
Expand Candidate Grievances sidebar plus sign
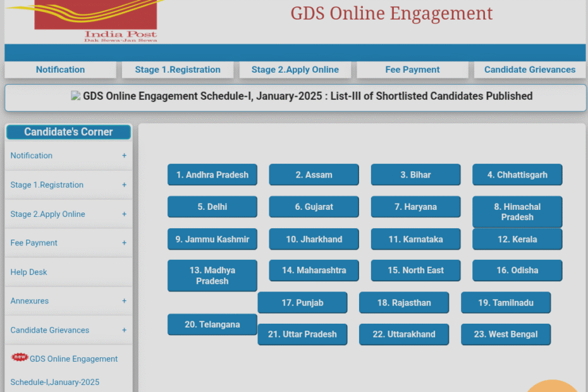(x=124, y=330)
